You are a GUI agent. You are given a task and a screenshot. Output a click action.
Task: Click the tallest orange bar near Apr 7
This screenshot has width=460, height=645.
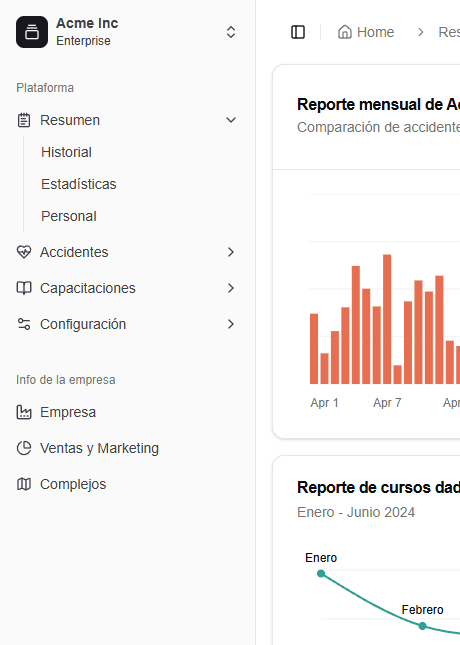[387, 319]
